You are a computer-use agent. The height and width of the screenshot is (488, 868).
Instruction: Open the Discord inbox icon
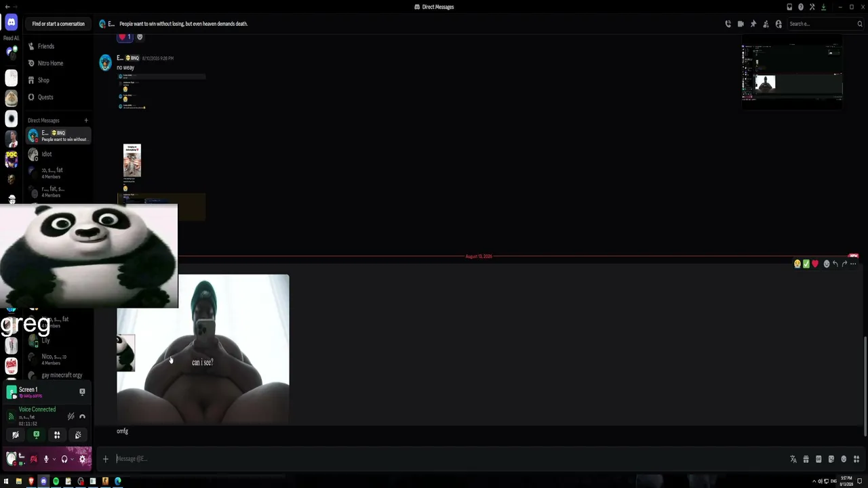[789, 7]
